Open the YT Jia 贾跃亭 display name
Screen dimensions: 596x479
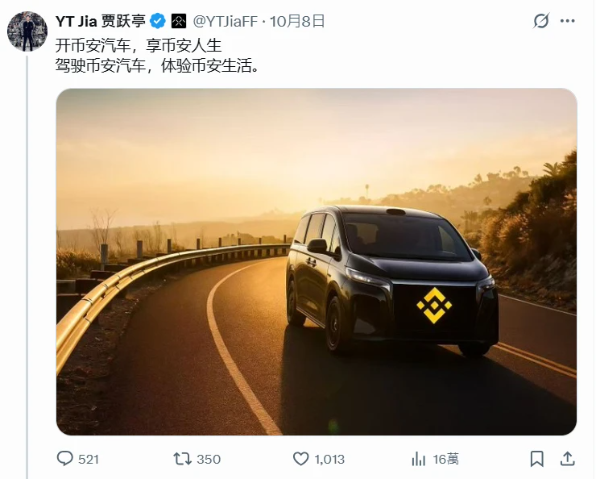point(100,21)
